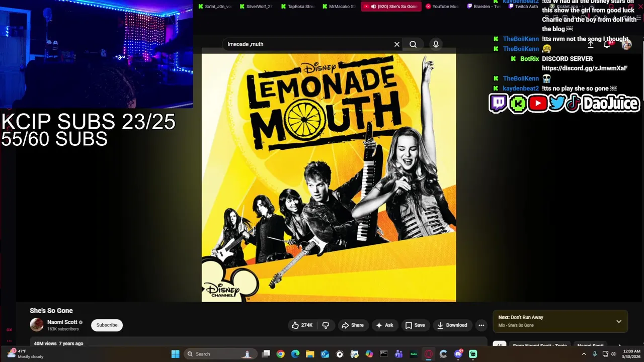Subscribe to Naomi Scott channel
This screenshot has height=362, width=644.
(107, 325)
